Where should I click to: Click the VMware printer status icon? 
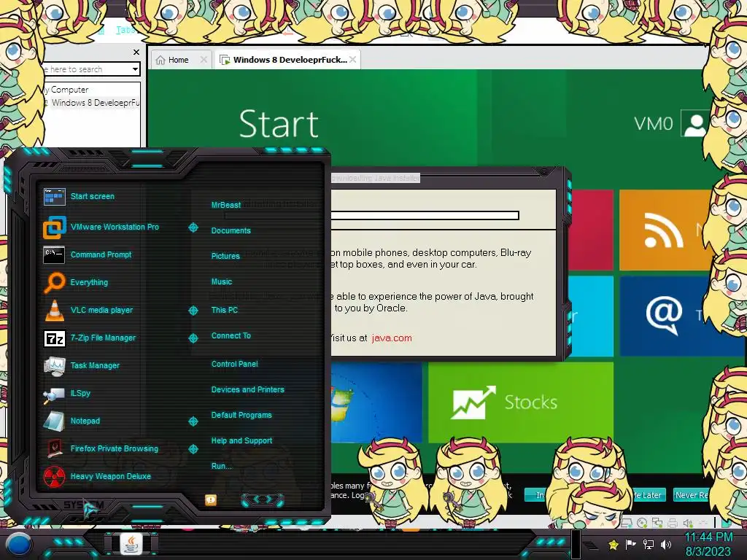672,523
